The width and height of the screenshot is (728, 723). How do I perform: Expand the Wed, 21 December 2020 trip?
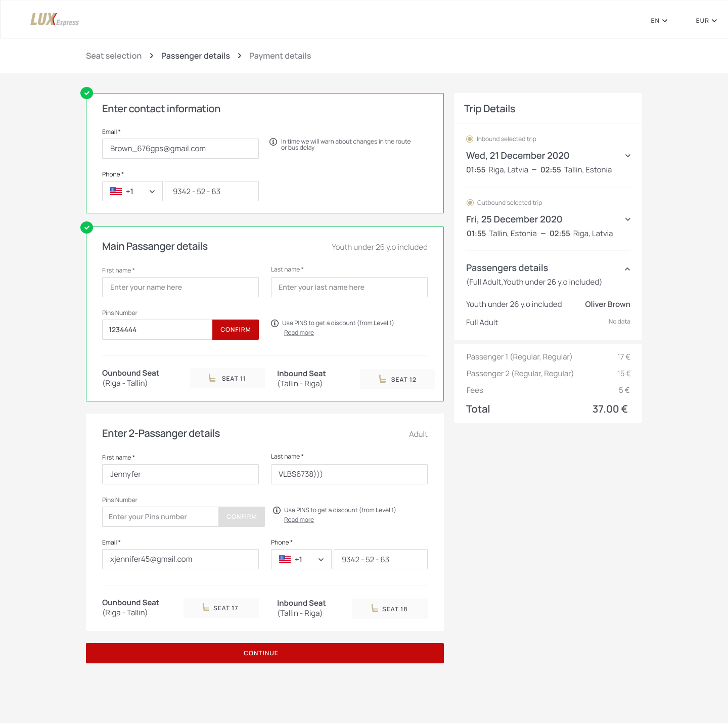tap(628, 156)
